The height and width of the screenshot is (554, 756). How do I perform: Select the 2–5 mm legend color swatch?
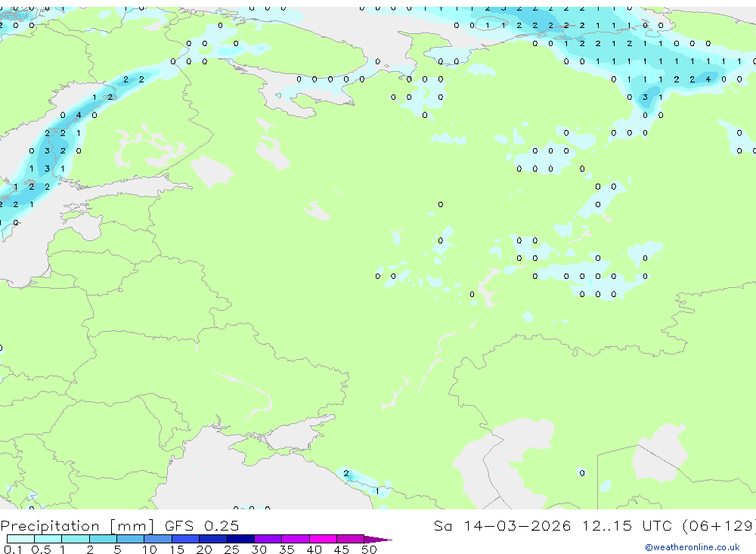[x=103, y=539]
